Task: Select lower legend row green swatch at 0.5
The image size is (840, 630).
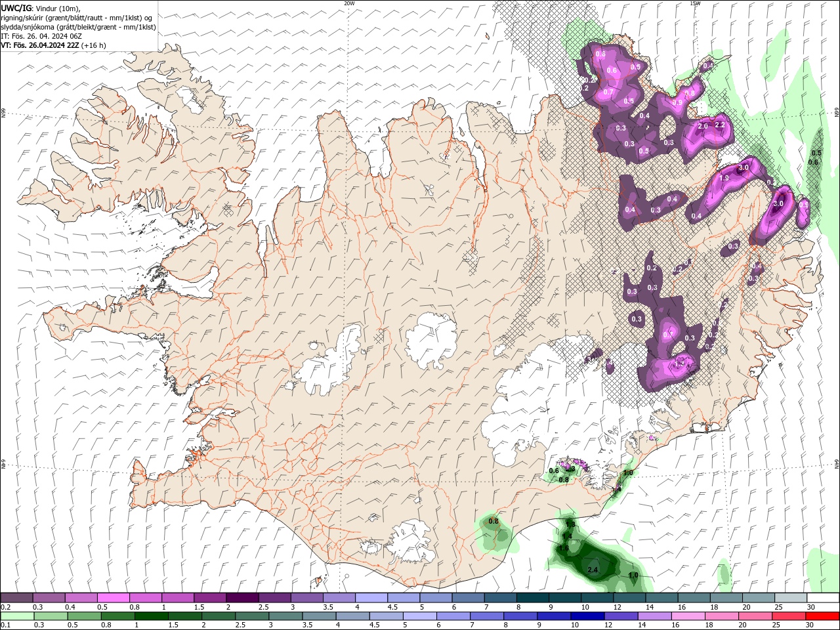Action: tap(84, 616)
